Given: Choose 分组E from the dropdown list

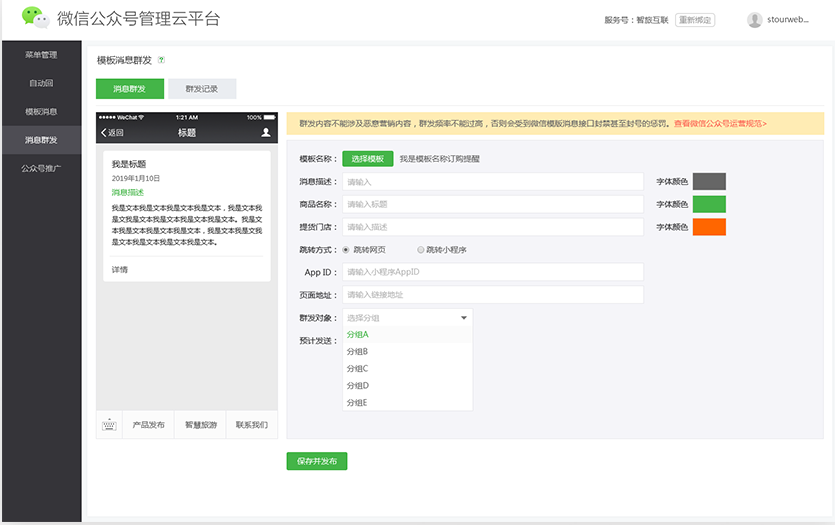Looking at the screenshot, I should coord(357,402).
